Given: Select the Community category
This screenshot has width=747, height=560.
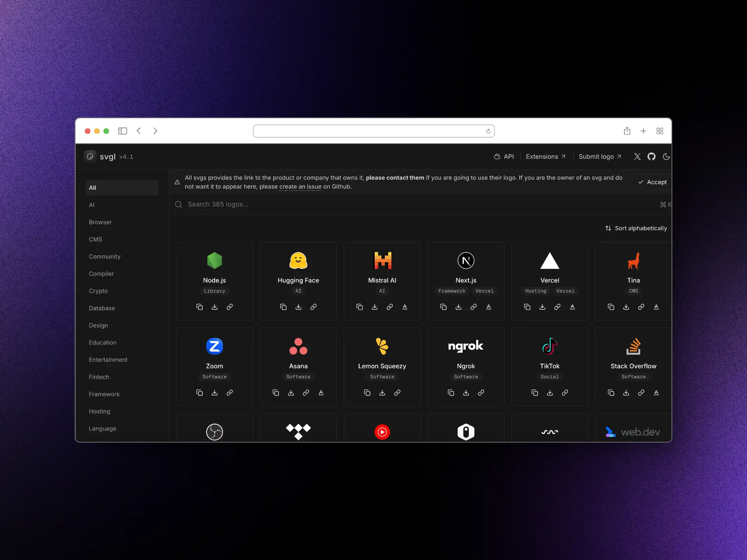Looking at the screenshot, I should 122,257.
